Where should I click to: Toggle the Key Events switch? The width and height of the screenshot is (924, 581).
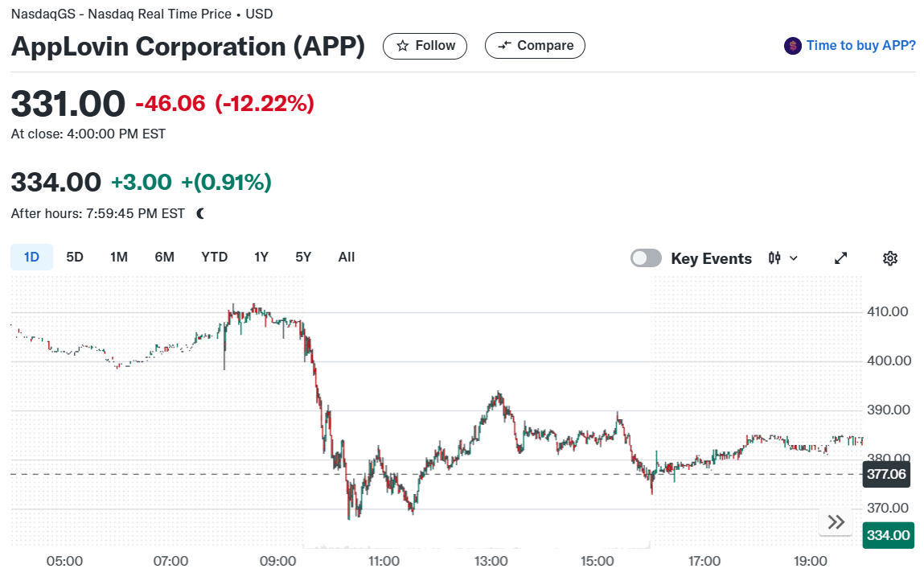(646, 258)
